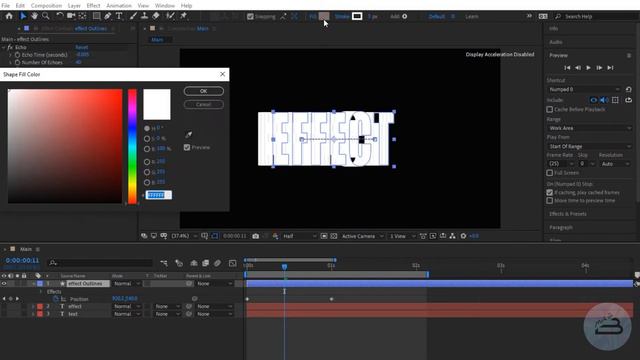
Task: Open the Start Of Range dropdown
Action: [x=590, y=146]
